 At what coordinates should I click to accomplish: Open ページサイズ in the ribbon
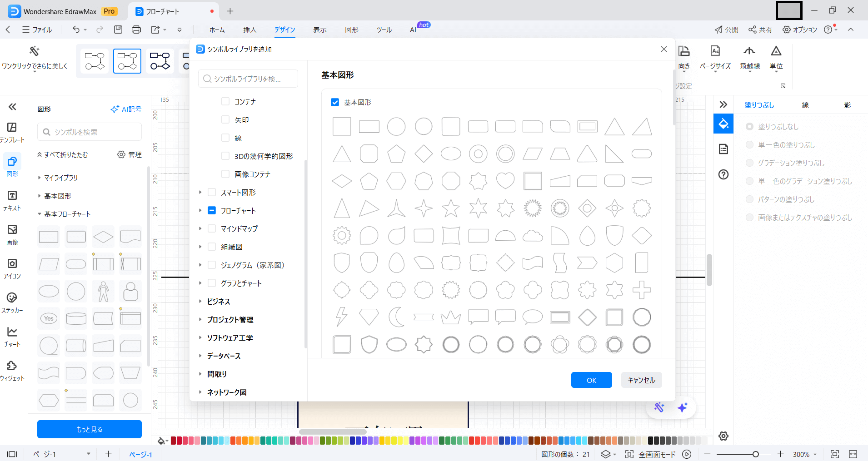click(x=715, y=58)
